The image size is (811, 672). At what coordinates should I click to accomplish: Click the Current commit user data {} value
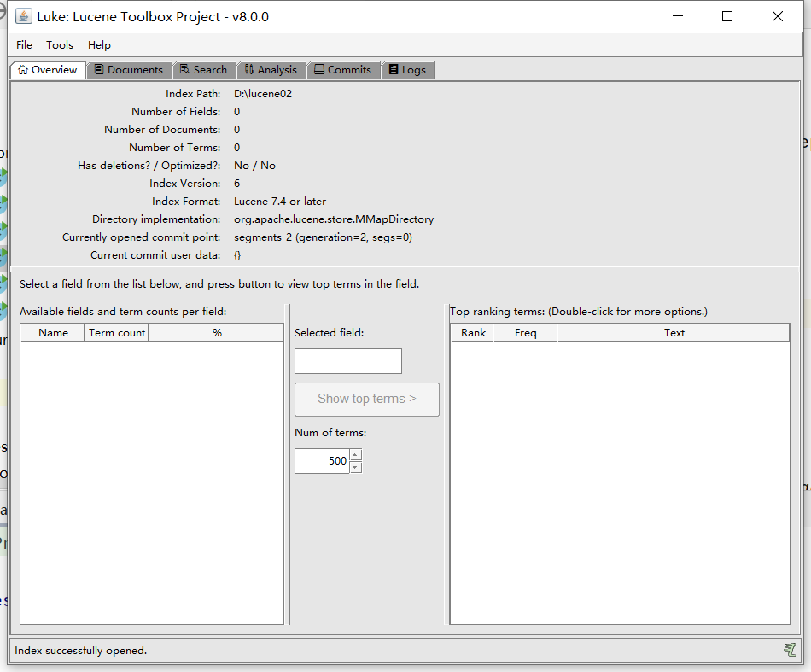pyautogui.click(x=236, y=255)
